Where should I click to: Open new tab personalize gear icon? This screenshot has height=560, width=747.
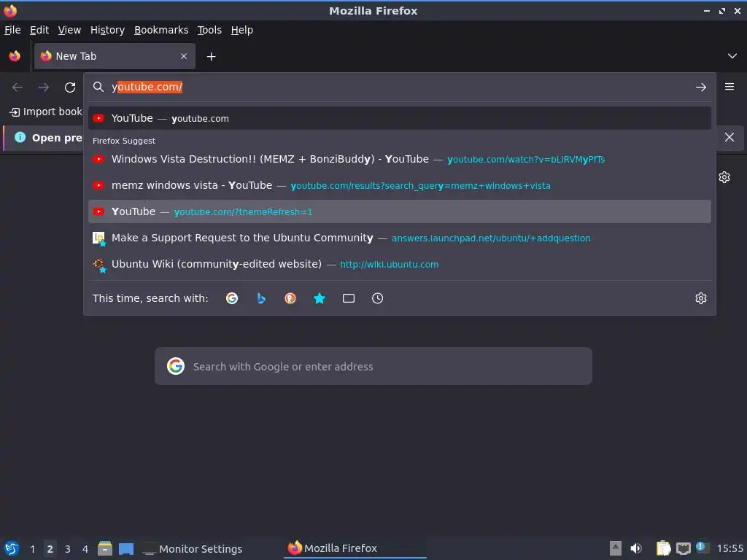pos(724,177)
